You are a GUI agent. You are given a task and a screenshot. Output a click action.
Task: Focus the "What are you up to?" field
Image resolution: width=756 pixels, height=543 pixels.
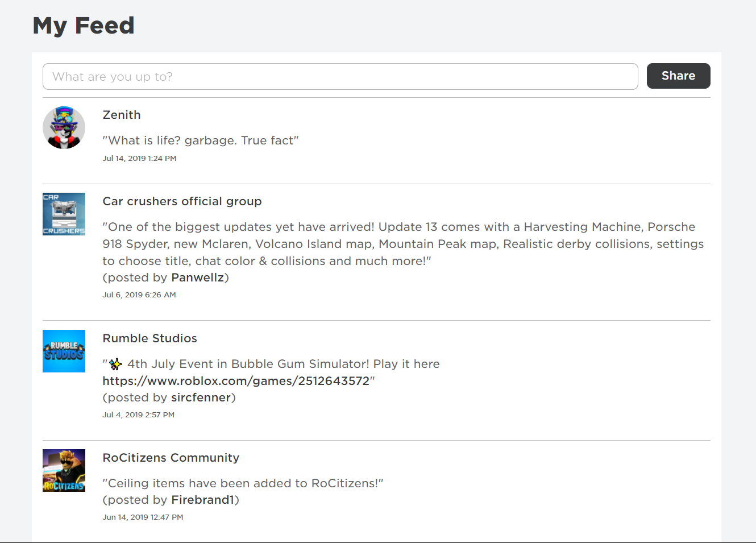[340, 77]
